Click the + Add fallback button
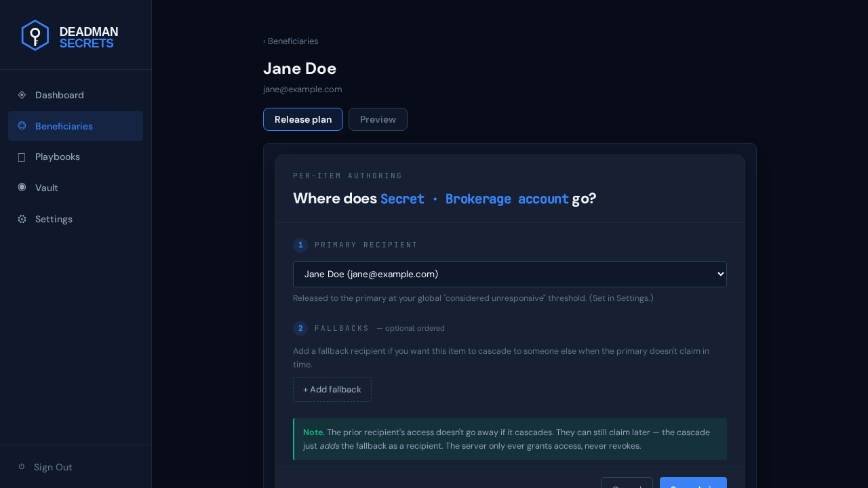868x488 pixels. pos(332,389)
